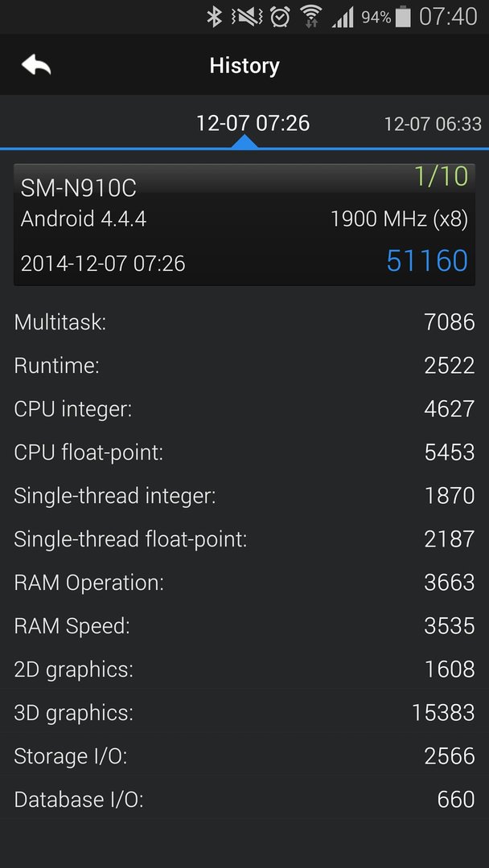This screenshot has width=489, height=868.
Task: Tap the RAM Speed result row
Action: 244,626
